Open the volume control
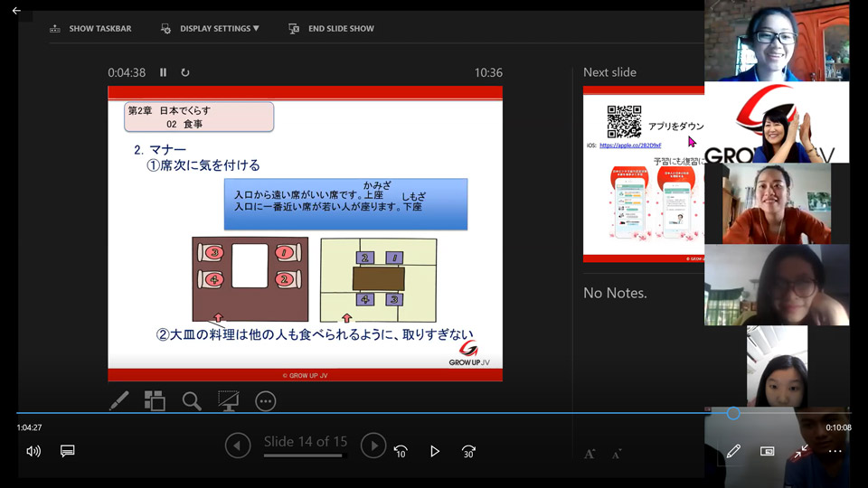 point(33,452)
